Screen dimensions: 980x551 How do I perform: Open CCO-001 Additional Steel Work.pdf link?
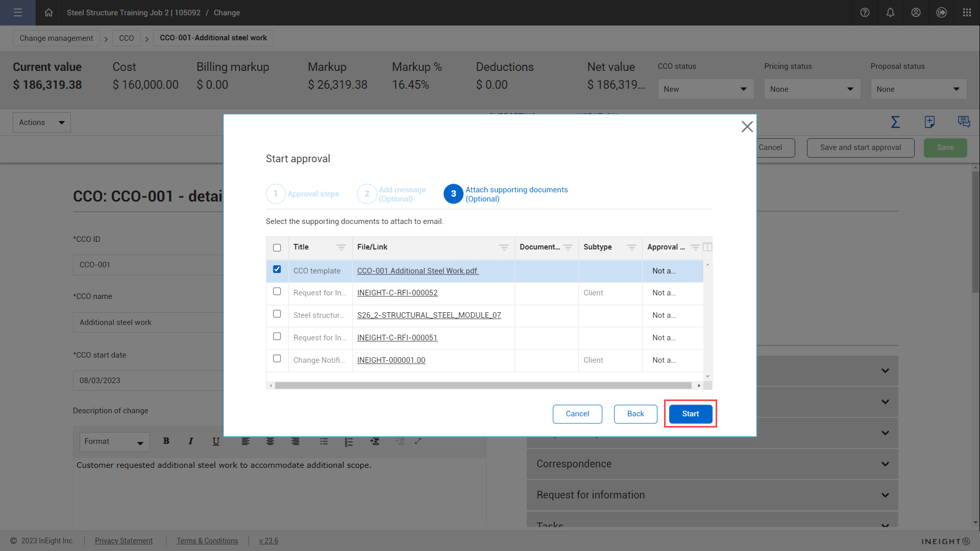click(x=417, y=271)
